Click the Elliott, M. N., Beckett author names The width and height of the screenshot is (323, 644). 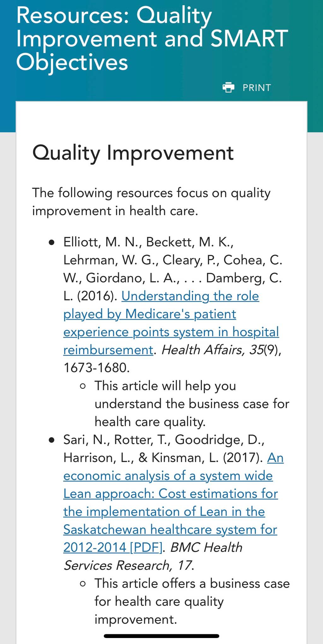click(148, 242)
